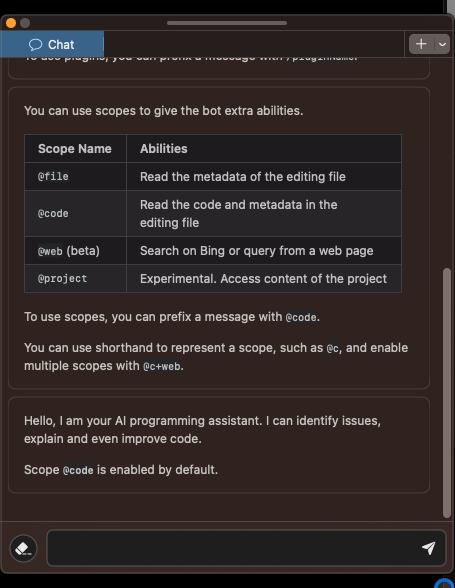Click 'Search on Bing or query from a web page'

(257, 250)
